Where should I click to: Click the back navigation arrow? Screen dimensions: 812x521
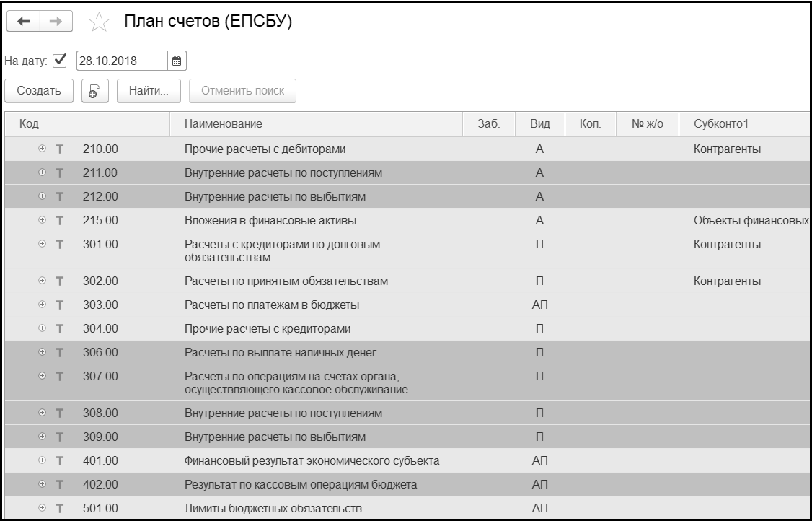point(23,23)
